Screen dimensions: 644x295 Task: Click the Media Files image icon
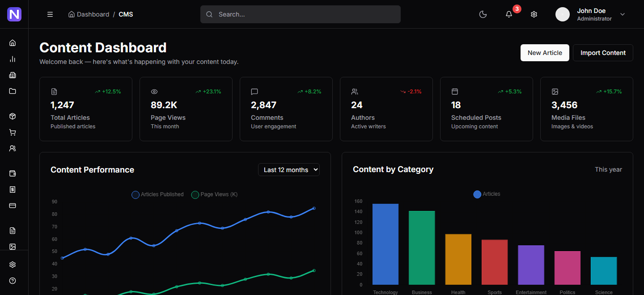pos(555,92)
